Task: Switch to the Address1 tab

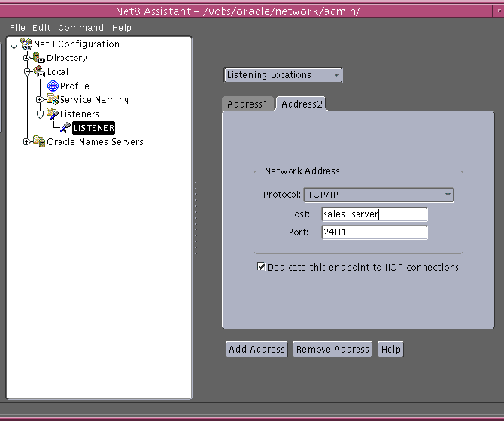Action: [x=247, y=104]
